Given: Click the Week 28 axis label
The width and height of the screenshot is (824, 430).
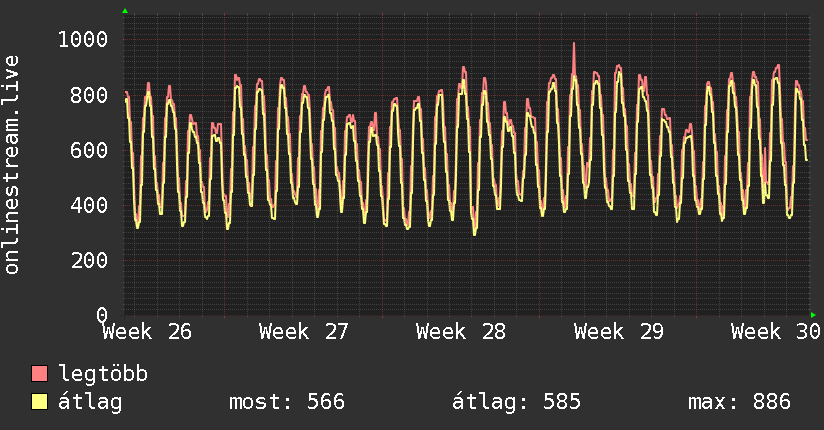Looking at the screenshot, I should point(461,332).
